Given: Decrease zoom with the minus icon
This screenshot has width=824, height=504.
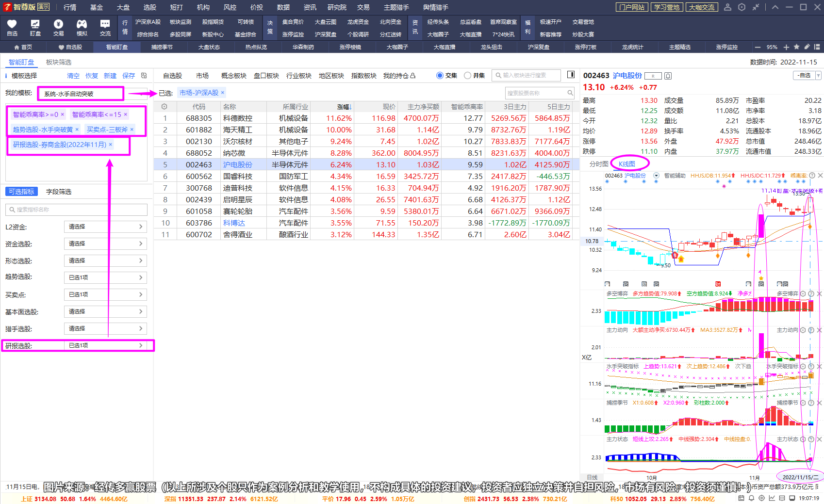Looking at the screenshot, I should (758, 47).
